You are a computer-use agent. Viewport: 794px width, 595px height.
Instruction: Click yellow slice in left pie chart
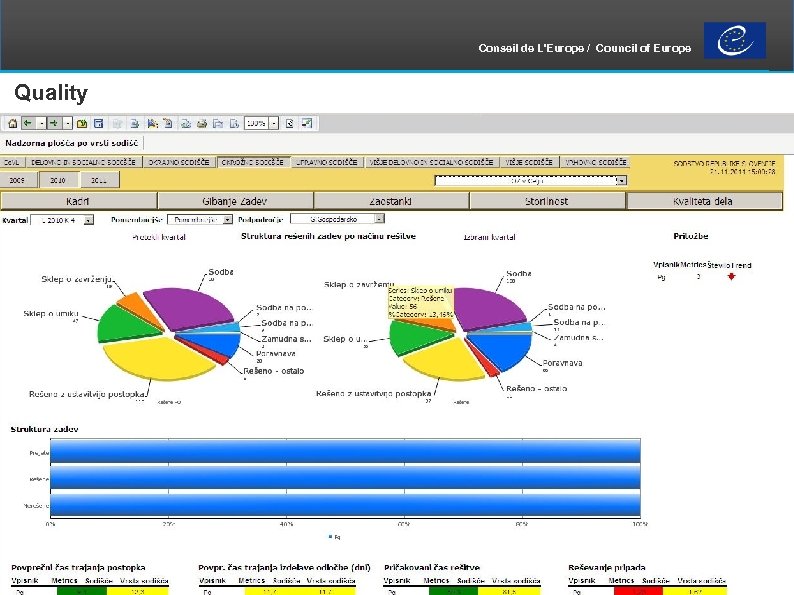coord(160,357)
